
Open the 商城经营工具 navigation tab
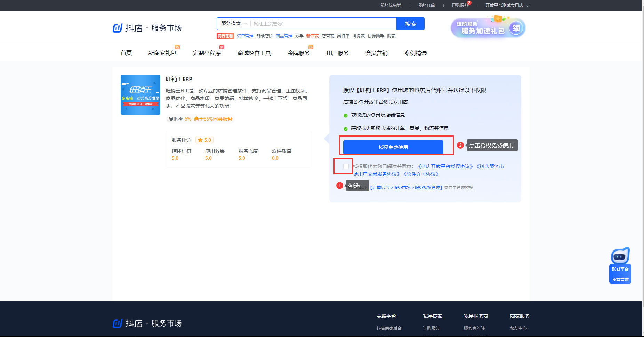(x=254, y=53)
